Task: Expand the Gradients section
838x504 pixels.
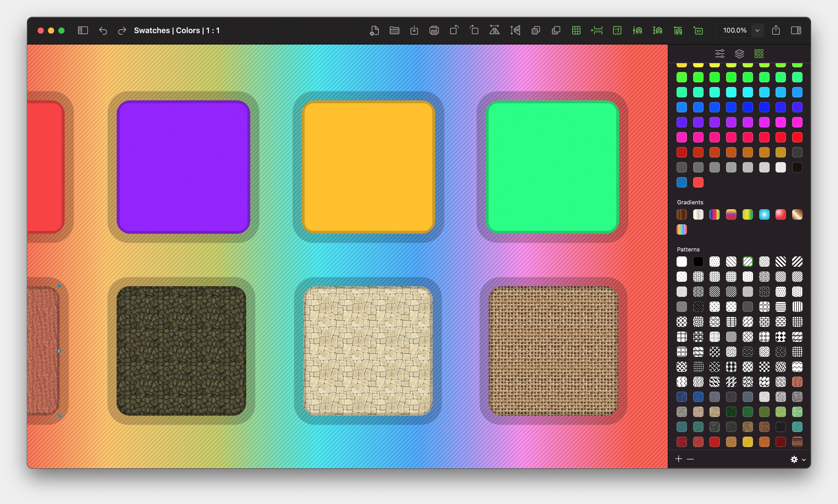Action: pos(690,202)
